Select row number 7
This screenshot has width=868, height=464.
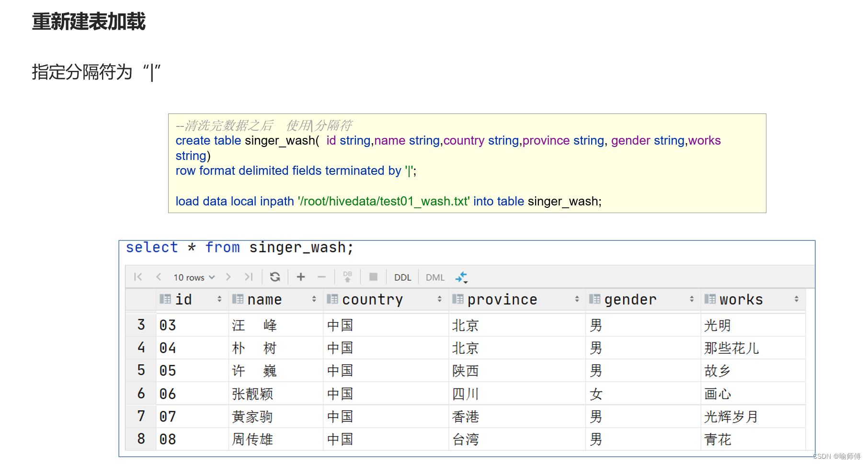tap(141, 416)
